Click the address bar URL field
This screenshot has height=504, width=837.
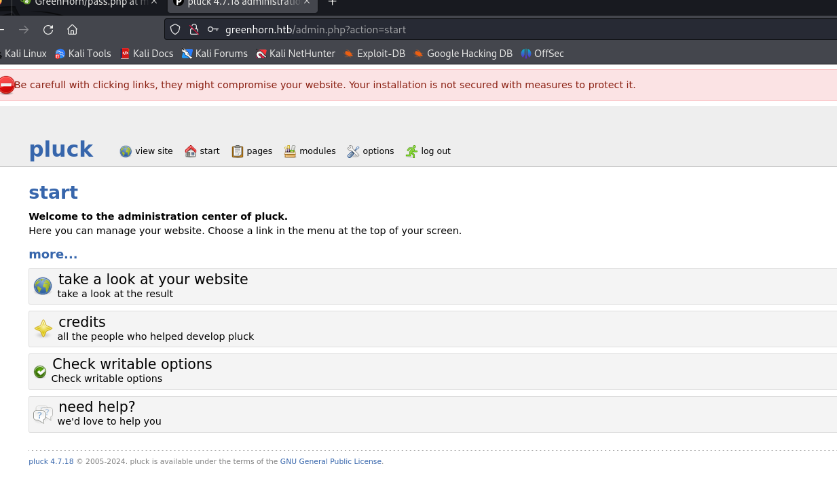point(500,29)
